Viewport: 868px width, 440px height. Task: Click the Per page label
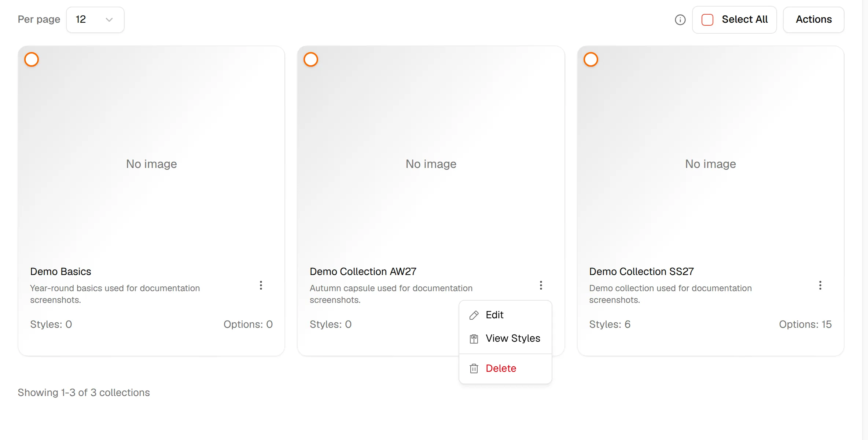pyautogui.click(x=39, y=19)
